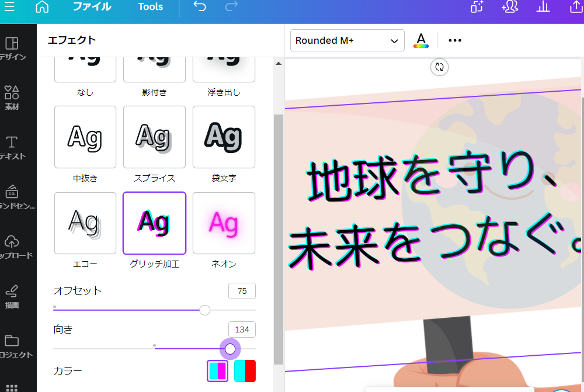
Task: Open the text color picker icon
Action: (x=421, y=40)
